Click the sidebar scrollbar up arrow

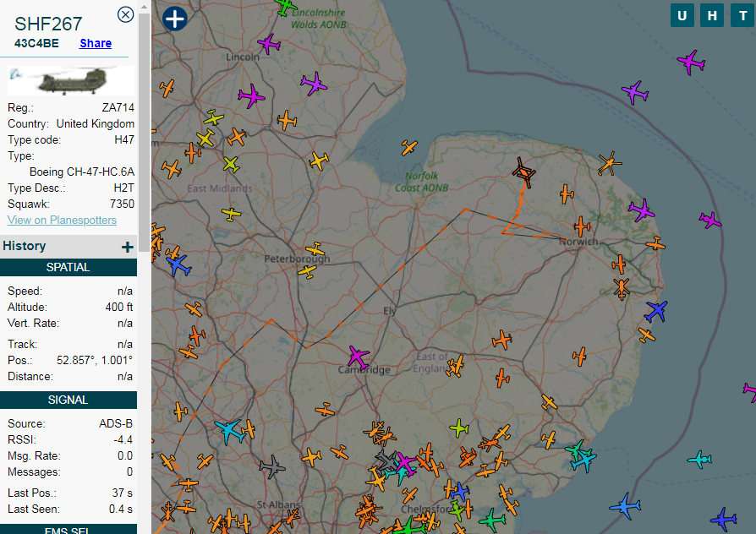144,7
